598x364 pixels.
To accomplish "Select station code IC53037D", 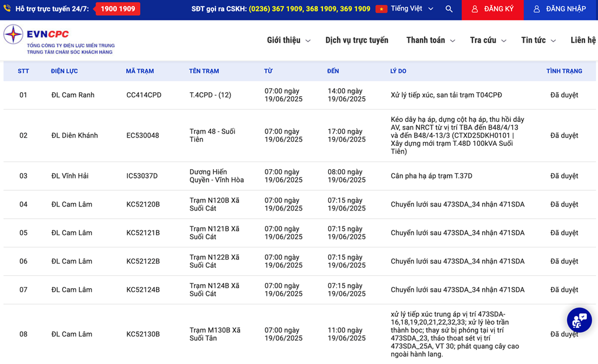I will click(142, 176).
